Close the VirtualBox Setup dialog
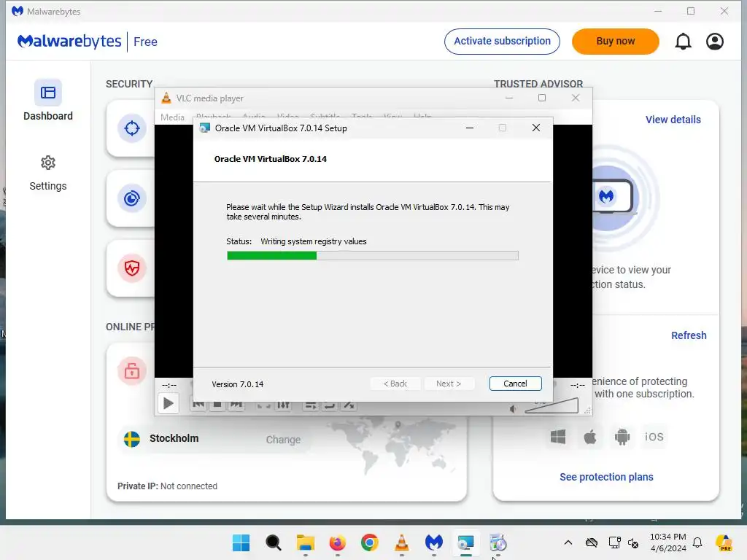Screen dimensions: 747x560 [536, 128]
